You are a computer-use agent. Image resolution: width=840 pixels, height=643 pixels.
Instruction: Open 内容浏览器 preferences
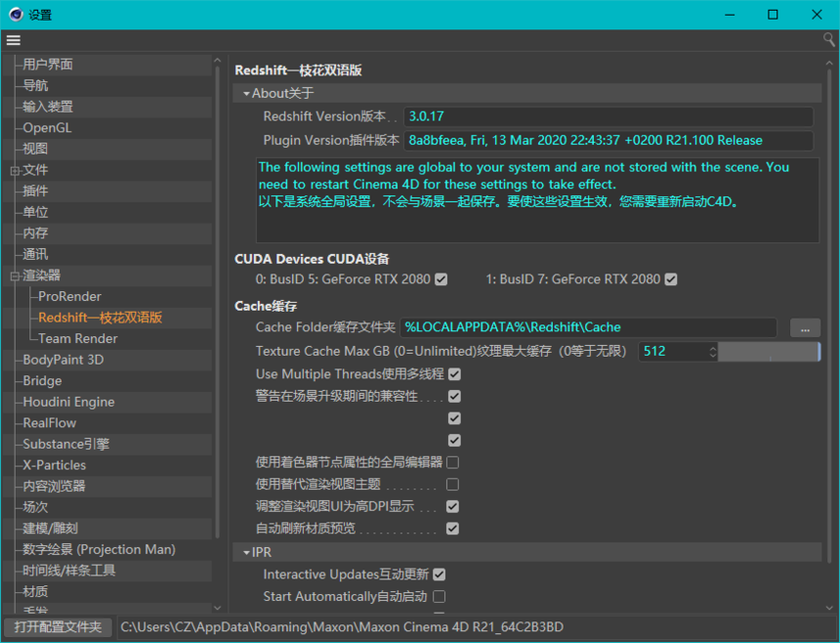54,486
